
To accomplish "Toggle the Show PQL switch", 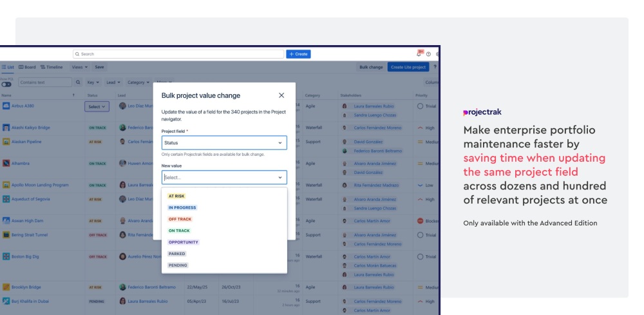I will click(x=6, y=84).
